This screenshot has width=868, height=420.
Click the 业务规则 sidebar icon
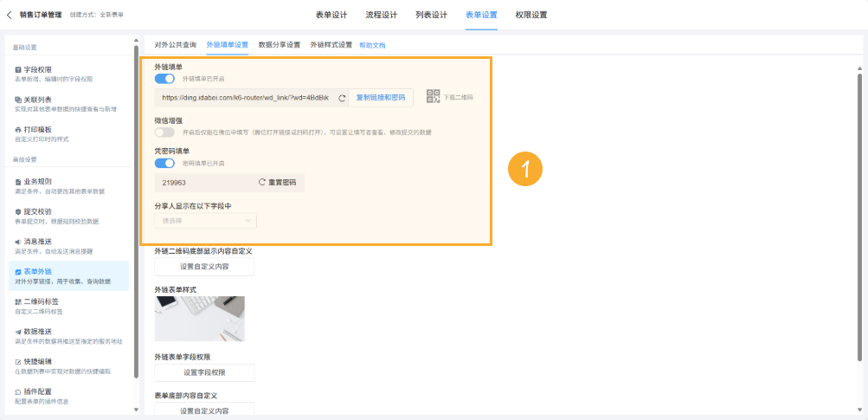tap(17, 182)
